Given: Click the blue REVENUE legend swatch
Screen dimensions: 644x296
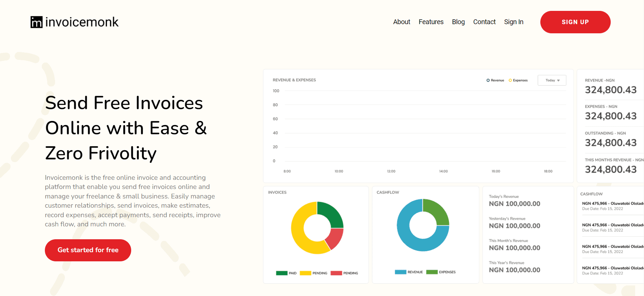Looking at the screenshot, I should pos(400,272).
